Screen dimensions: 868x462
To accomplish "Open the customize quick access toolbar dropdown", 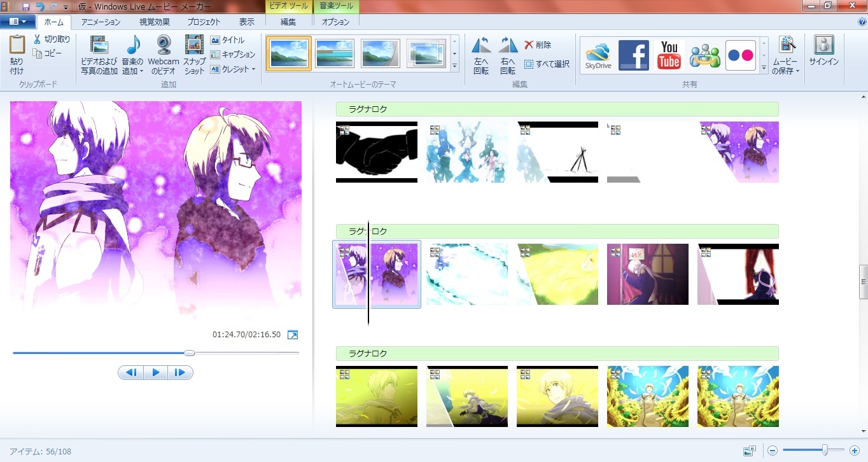I will 66,7.
